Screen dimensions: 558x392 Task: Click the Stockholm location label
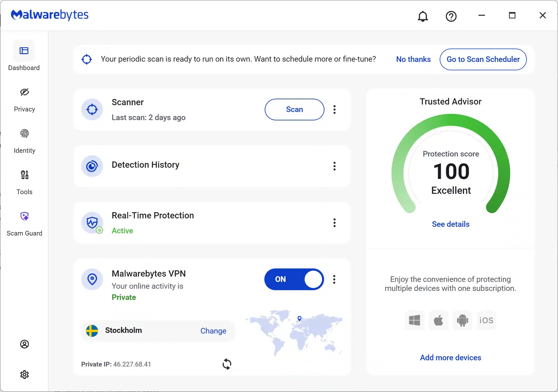[x=123, y=330]
